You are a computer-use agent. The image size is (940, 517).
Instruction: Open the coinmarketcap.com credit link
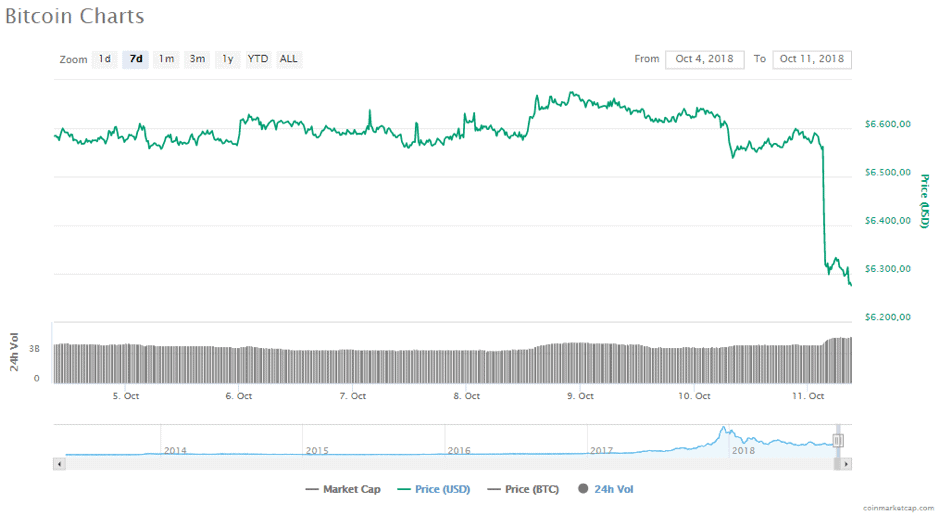pos(898,508)
